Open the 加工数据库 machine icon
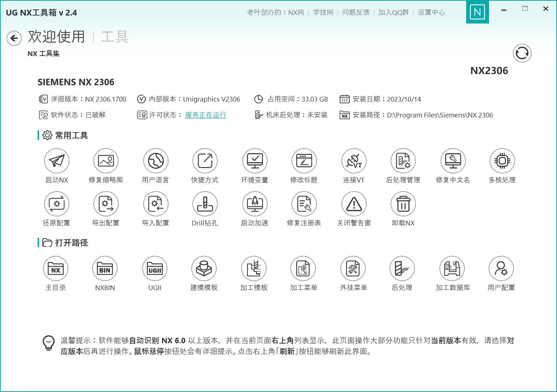 click(452, 268)
